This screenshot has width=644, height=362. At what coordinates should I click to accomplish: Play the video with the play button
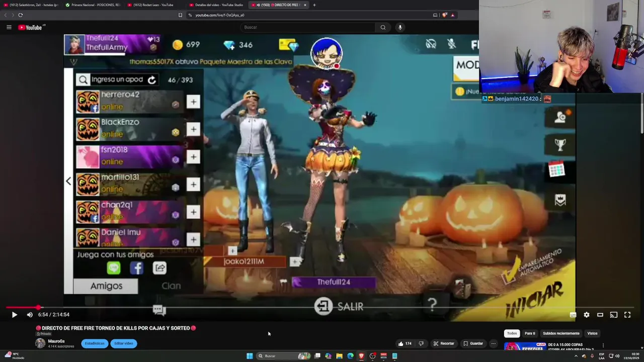point(14,315)
